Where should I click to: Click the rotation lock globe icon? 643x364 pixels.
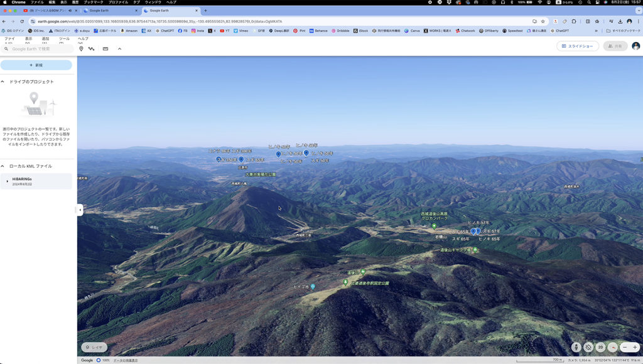588,347
